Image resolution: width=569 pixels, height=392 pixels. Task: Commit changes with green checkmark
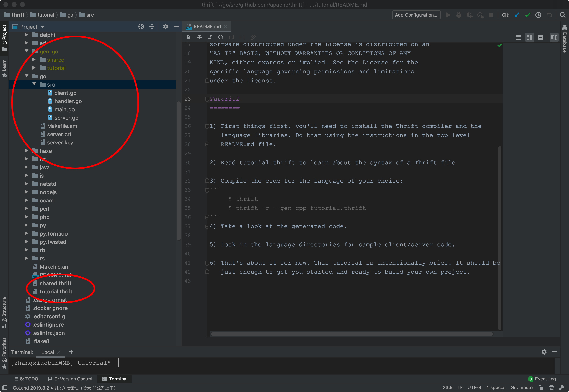click(527, 15)
